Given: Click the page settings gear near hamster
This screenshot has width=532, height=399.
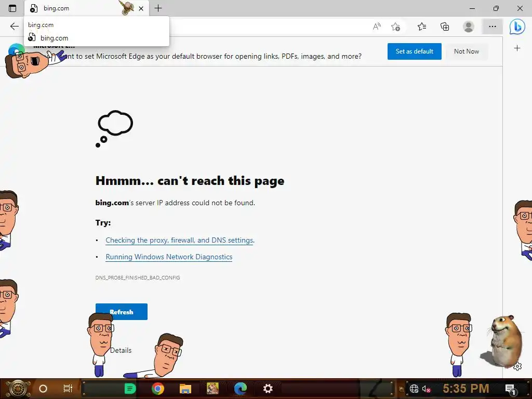Looking at the screenshot, I should coord(517,367).
